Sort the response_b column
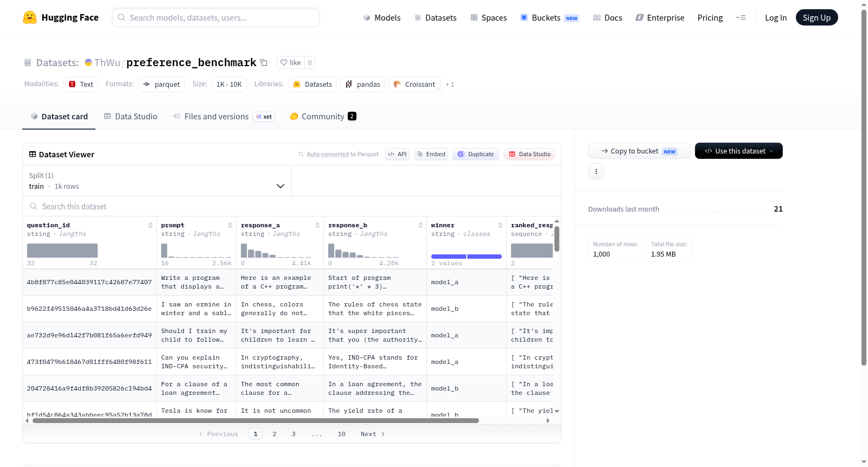 click(x=420, y=225)
